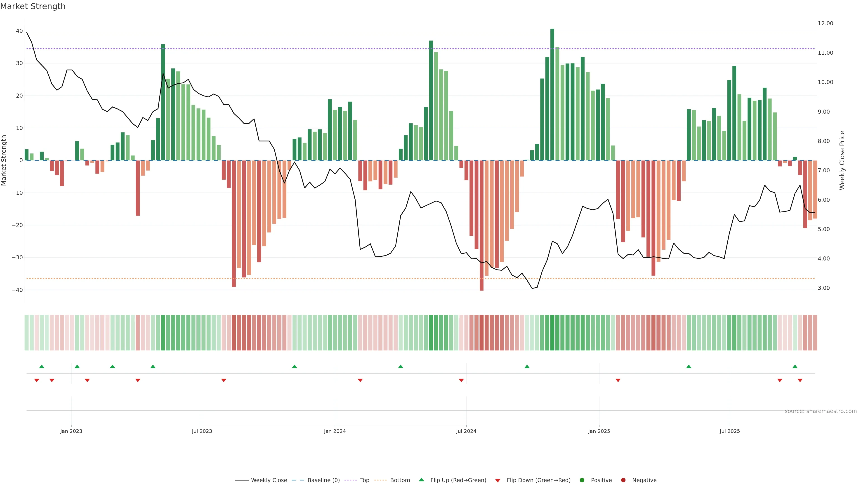The width and height of the screenshot is (868, 488).
Task: Click the dark red Negative circle in the legend
Action: (x=623, y=480)
